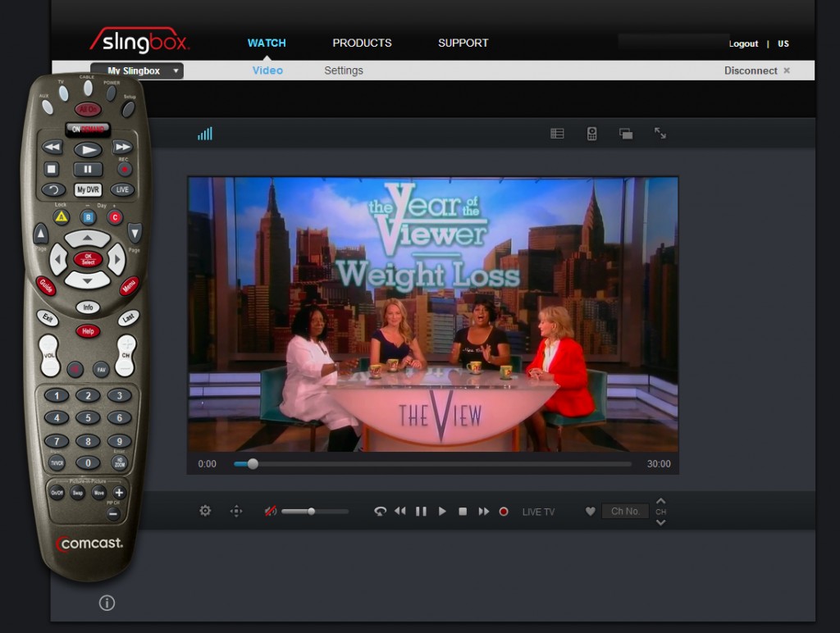
Task: Open the Guide from the remote
Action: (x=46, y=285)
